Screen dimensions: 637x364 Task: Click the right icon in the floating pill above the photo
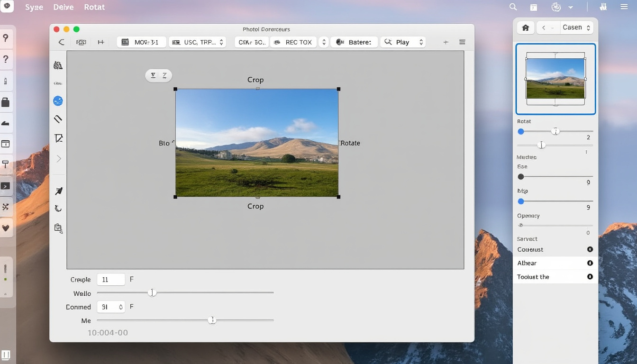click(164, 75)
